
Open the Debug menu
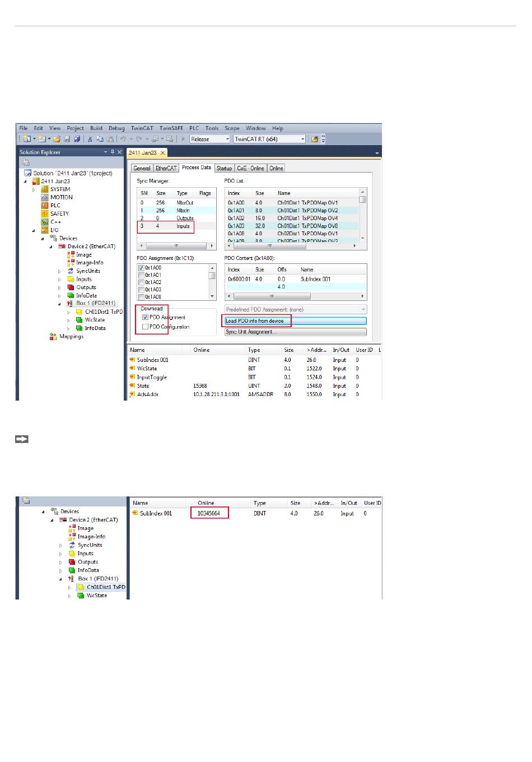(x=116, y=128)
